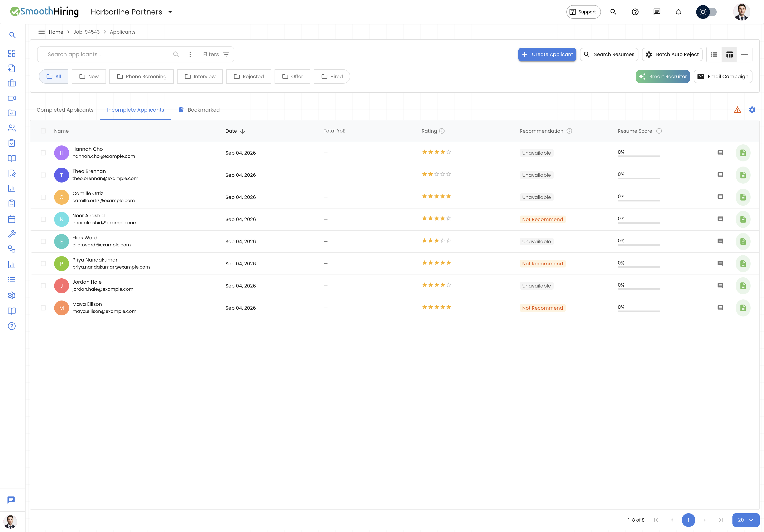Toggle the hamburger menu beside Home
The height and width of the screenshot is (532, 764).
coord(42,32)
